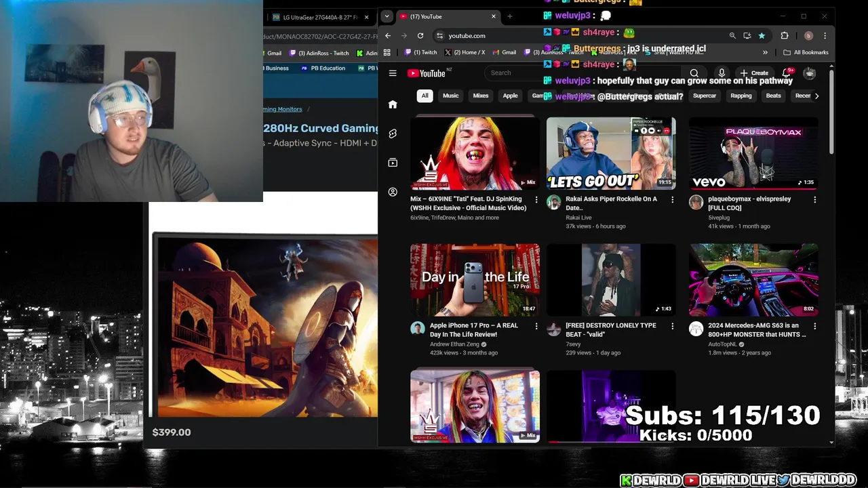Open PB Education bookmark in back window

coord(323,68)
